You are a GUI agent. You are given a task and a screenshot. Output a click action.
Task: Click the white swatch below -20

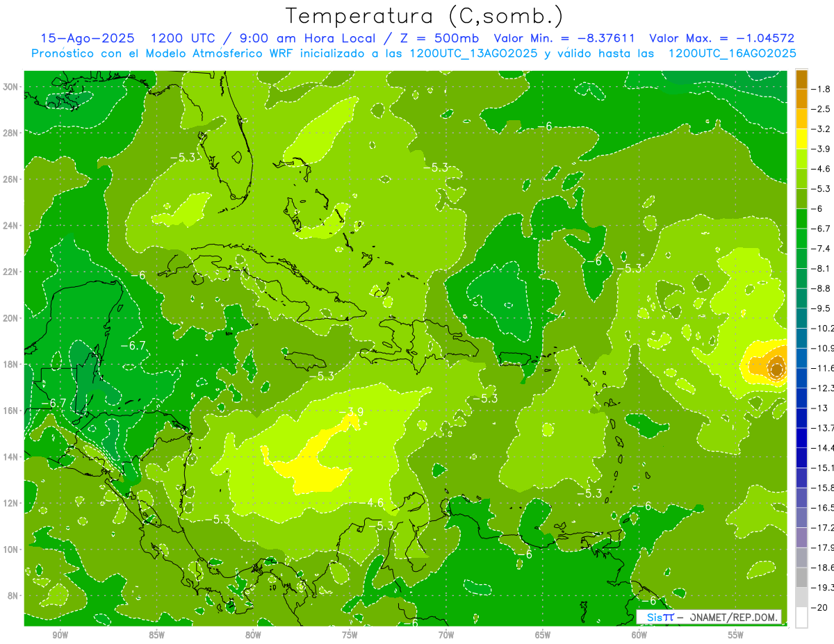coord(801,617)
